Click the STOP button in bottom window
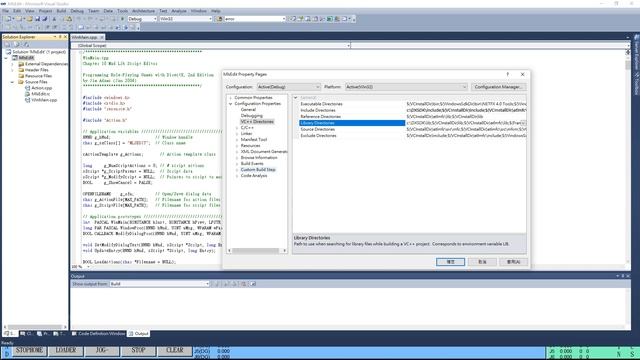This screenshot has width=640, height=360. (x=138, y=351)
